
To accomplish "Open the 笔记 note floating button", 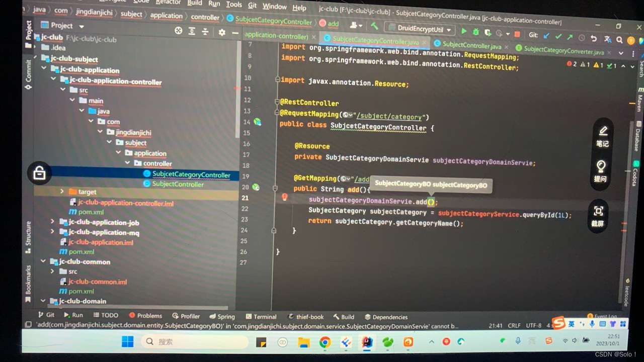I will pyautogui.click(x=602, y=136).
